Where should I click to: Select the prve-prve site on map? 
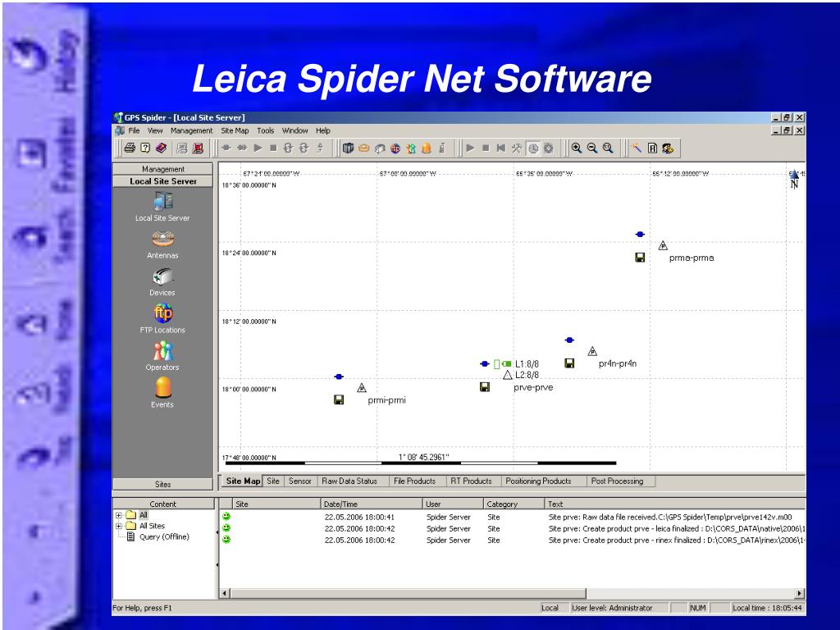pos(533,387)
